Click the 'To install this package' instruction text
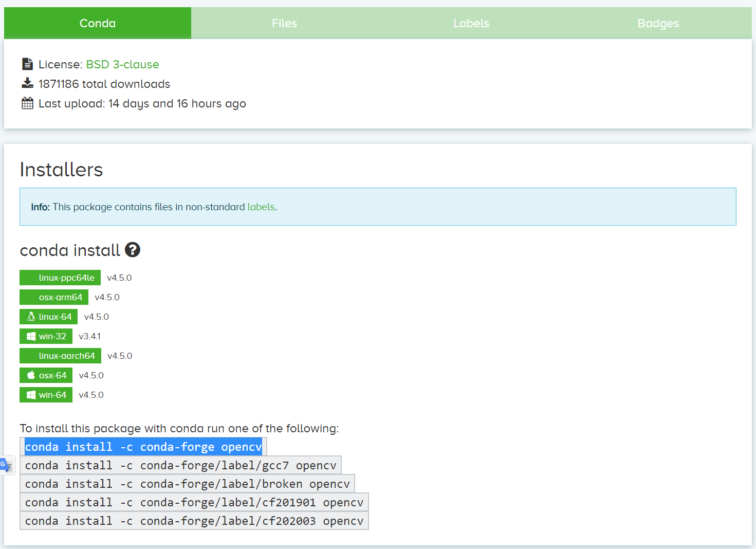The height and width of the screenshot is (549, 756). click(x=179, y=428)
